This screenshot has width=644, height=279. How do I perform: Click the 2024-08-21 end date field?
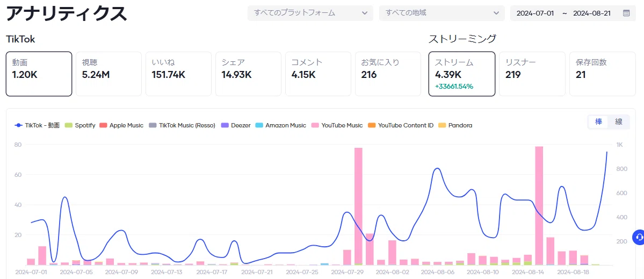tap(592, 13)
